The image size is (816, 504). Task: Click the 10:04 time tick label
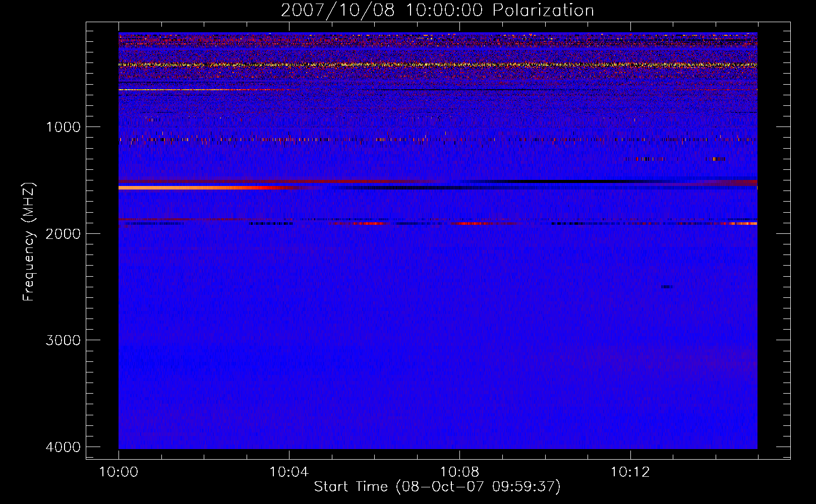tap(289, 472)
